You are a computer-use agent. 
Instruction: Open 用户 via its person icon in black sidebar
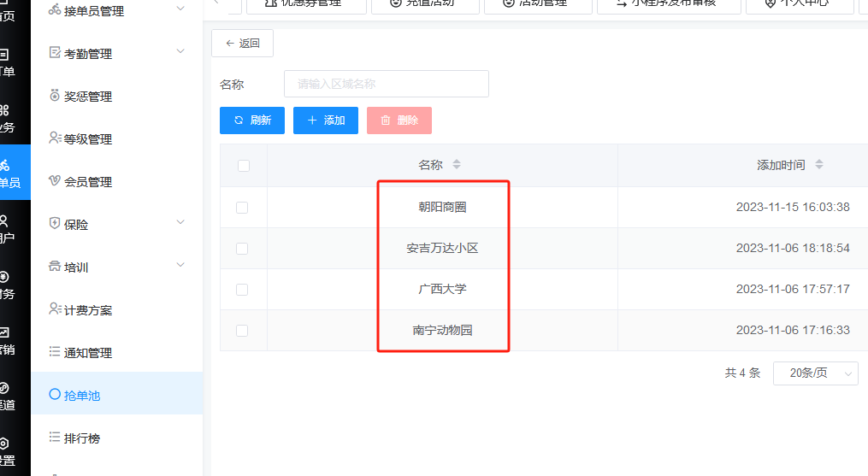[4, 220]
